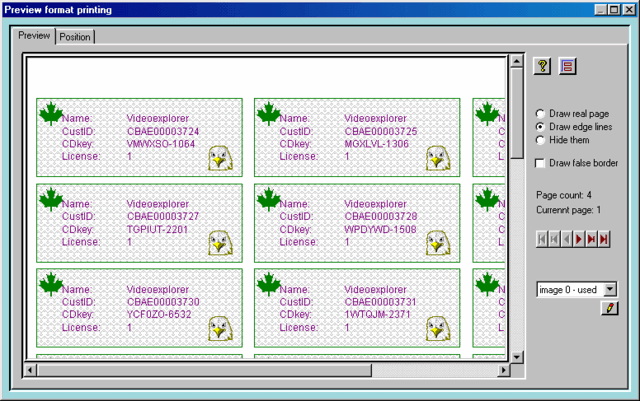Click CustID value CBAE00003730

point(163,302)
